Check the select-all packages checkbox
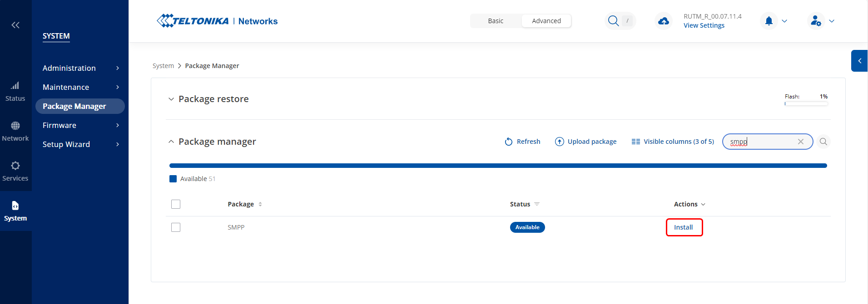 [176, 204]
